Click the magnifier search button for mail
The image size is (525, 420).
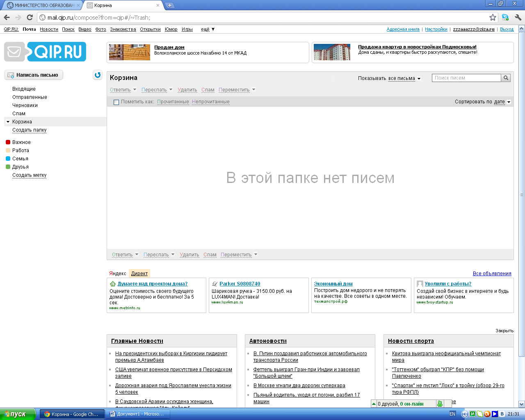pos(506,78)
